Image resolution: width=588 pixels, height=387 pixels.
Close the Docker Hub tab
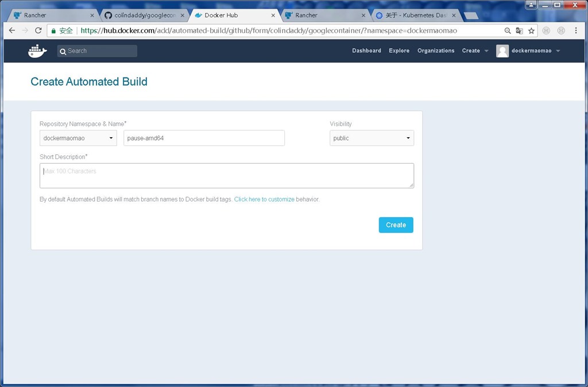click(273, 16)
